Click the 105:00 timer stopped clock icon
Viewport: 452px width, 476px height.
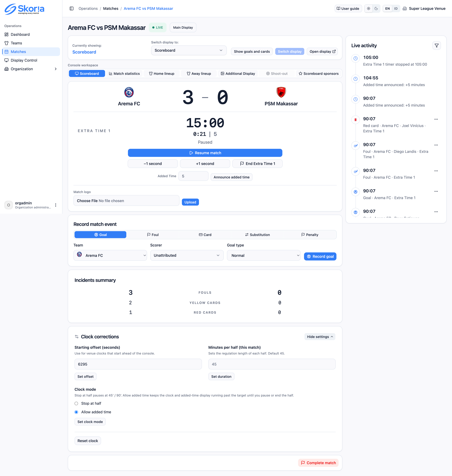[x=355, y=58]
